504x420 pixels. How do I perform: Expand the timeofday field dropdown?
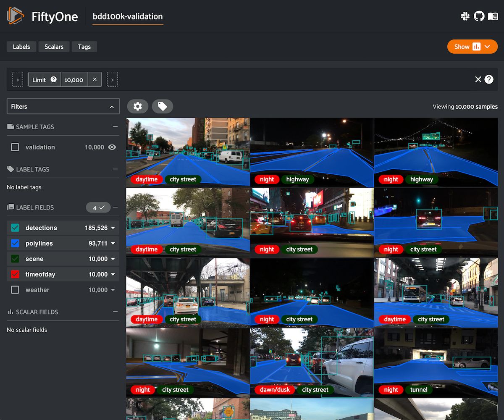point(113,274)
